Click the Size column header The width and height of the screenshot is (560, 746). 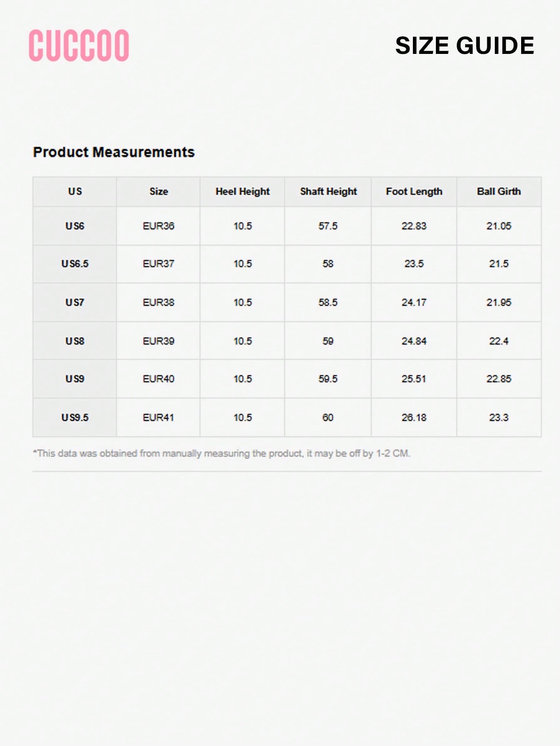(x=159, y=191)
